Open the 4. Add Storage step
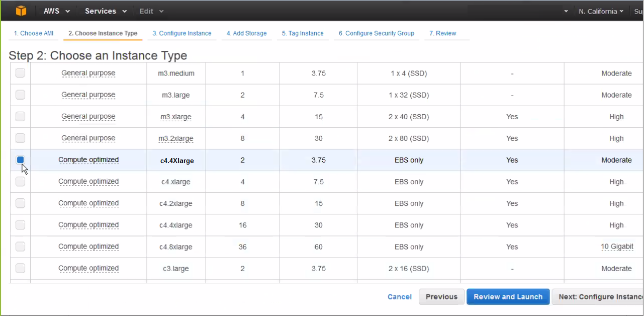The width and height of the screenshot is (644, 316). click(246, 33)
